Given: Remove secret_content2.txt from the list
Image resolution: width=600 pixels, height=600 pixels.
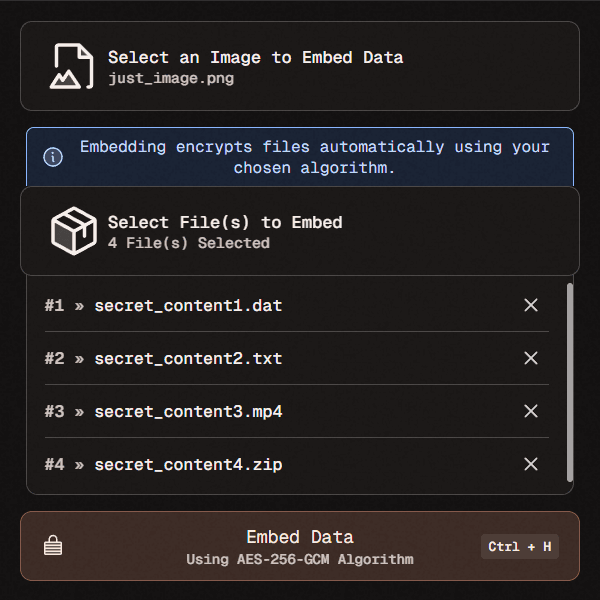Looking at the screenshot, I should pyautogui.click(x=531, y=358).
